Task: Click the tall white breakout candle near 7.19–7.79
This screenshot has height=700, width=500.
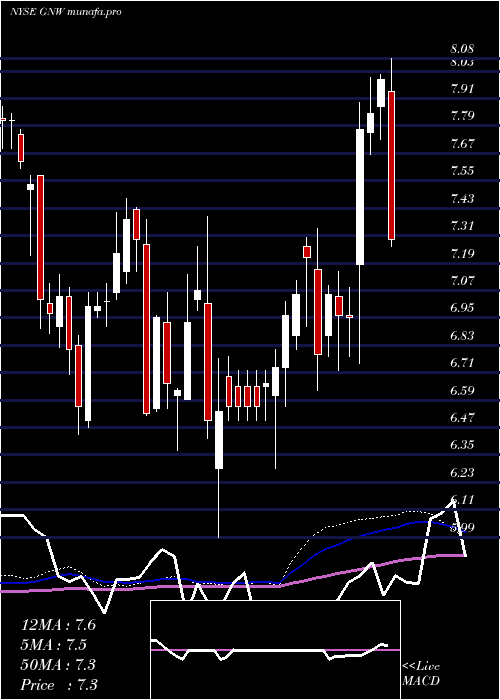Action: pos(360,197)
